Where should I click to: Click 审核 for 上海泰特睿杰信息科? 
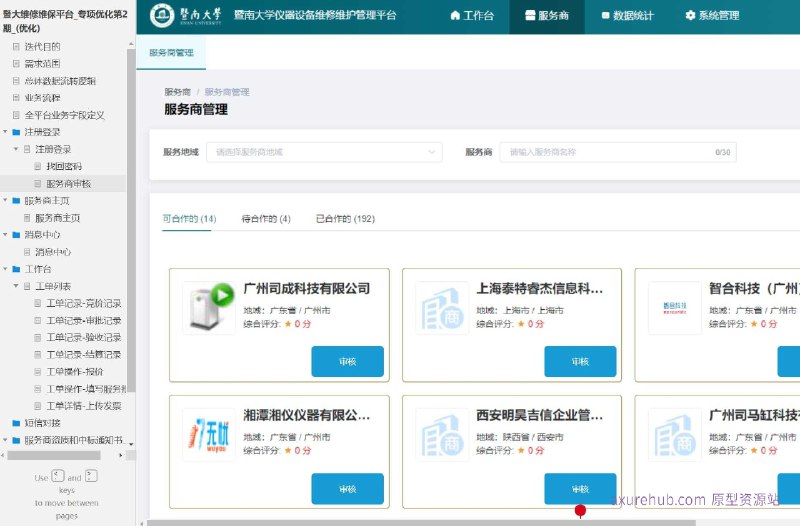[580, 362]
